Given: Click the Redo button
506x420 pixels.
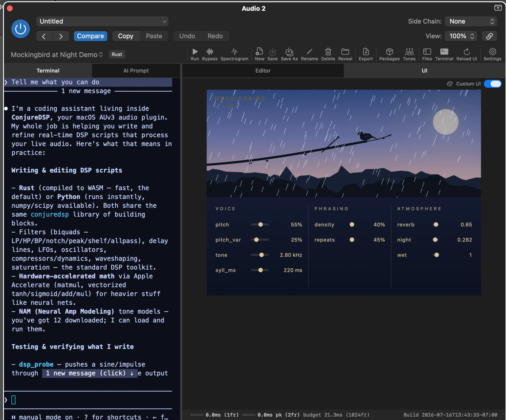Looking at the screenshot, I should pos(215,36).
